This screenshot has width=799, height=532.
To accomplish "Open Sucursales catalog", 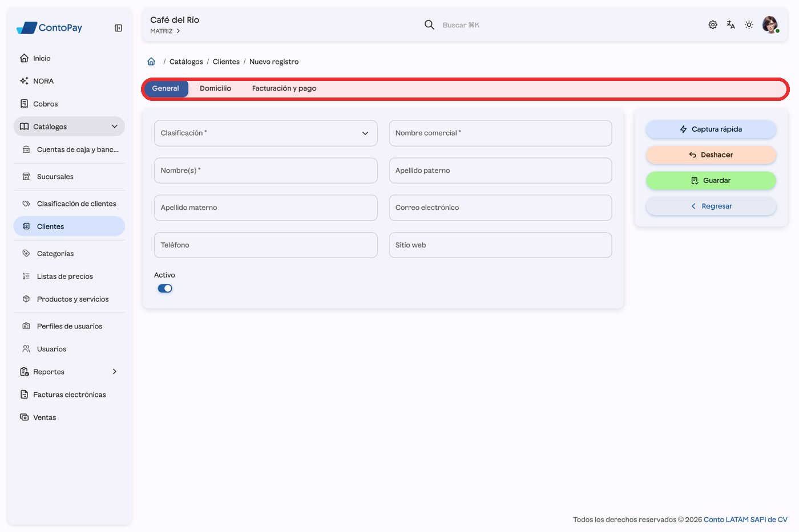I will coord(69,177).
